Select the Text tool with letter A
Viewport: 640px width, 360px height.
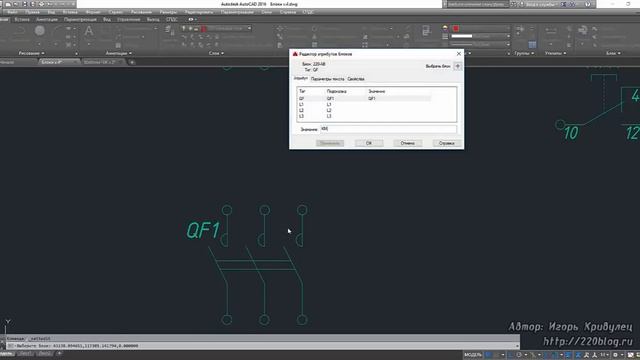coord(89,31)
